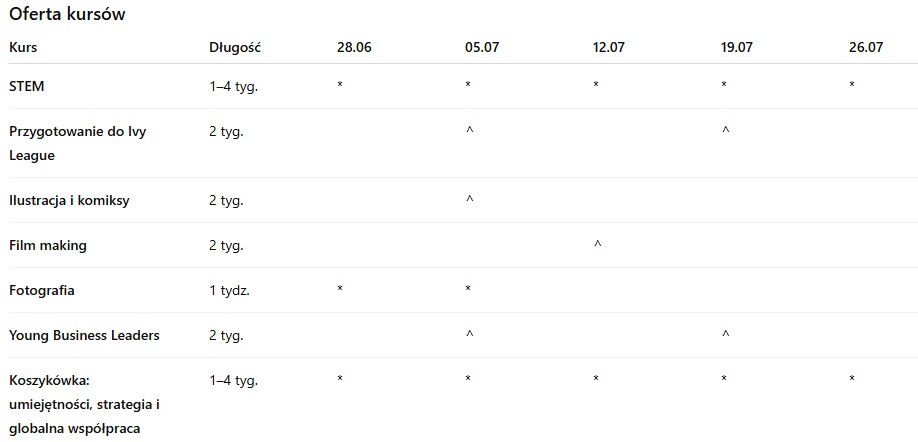Screen dimensions: 918x442
Task: Click the 19.07 date column header
Action: tap(737, 47)
